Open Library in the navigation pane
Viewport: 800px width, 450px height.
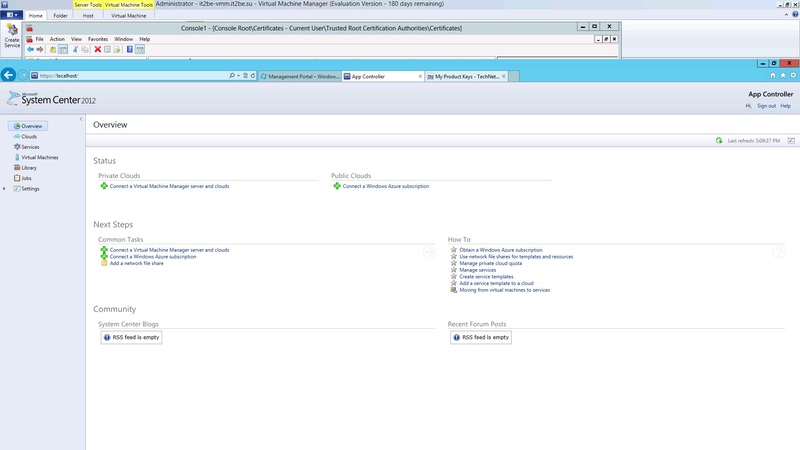25,168
